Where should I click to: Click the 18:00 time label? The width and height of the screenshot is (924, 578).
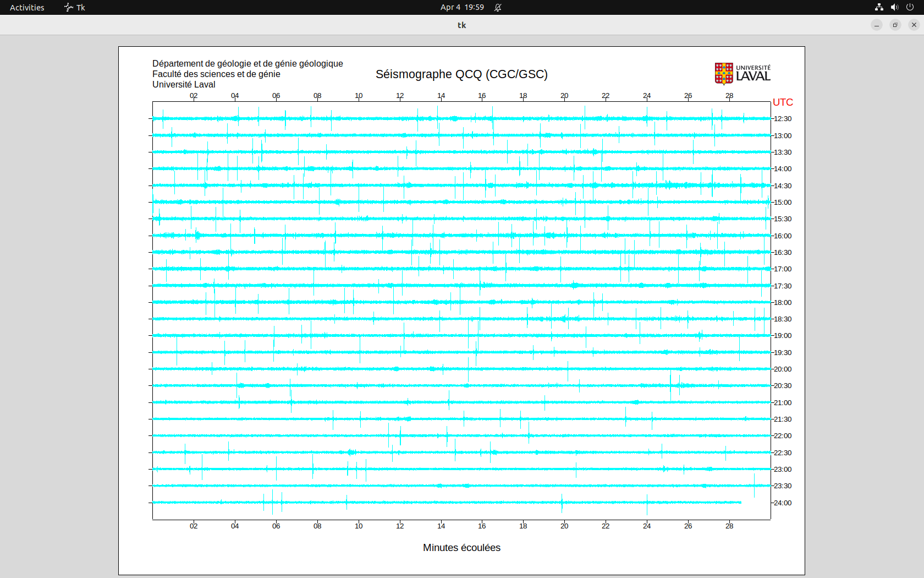pyautogui.click(x=783, y=303)
